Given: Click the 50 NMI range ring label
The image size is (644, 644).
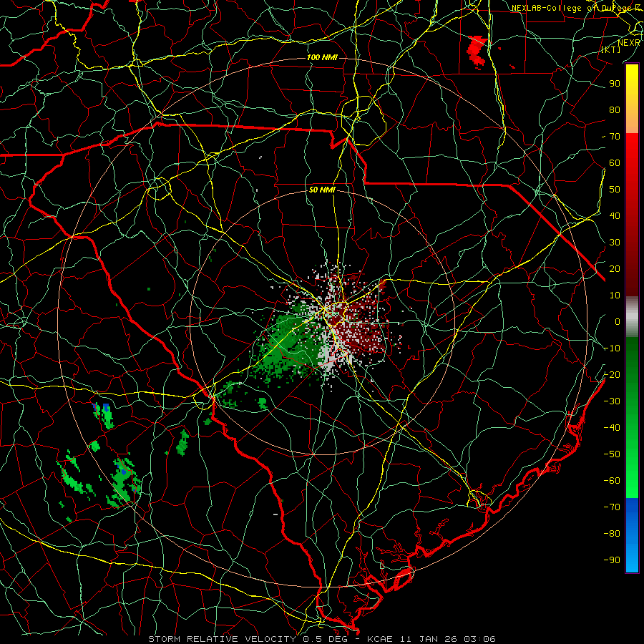Looking at the screenshot, I should coord(322,190).
